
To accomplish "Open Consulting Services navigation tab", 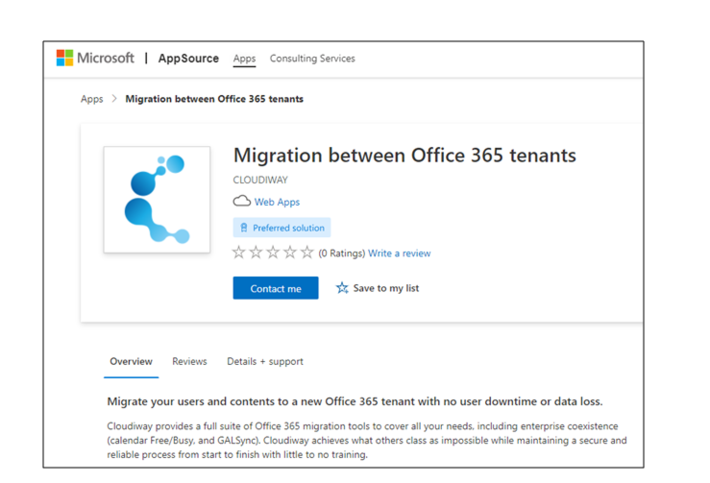I will 312,58.
